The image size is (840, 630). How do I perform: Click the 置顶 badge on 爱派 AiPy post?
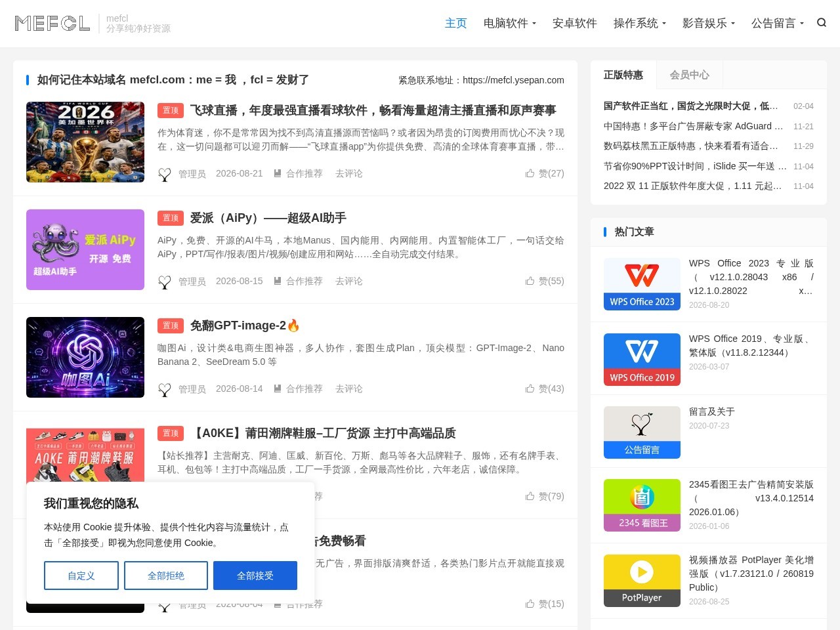click(x=171, y=218)
